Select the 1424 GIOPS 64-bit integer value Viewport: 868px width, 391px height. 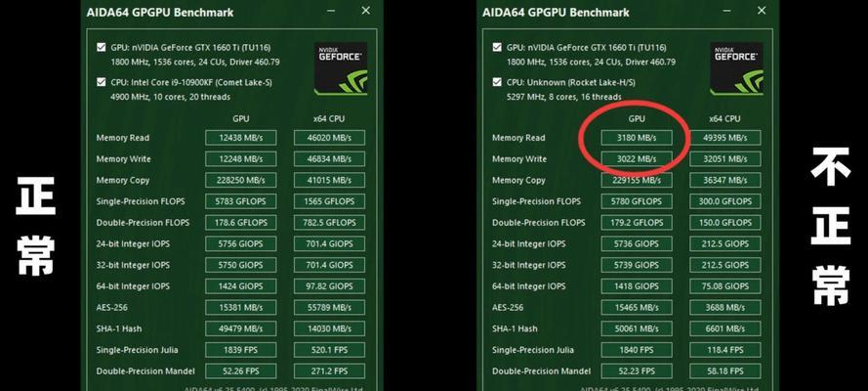click(x=241, y=286)
